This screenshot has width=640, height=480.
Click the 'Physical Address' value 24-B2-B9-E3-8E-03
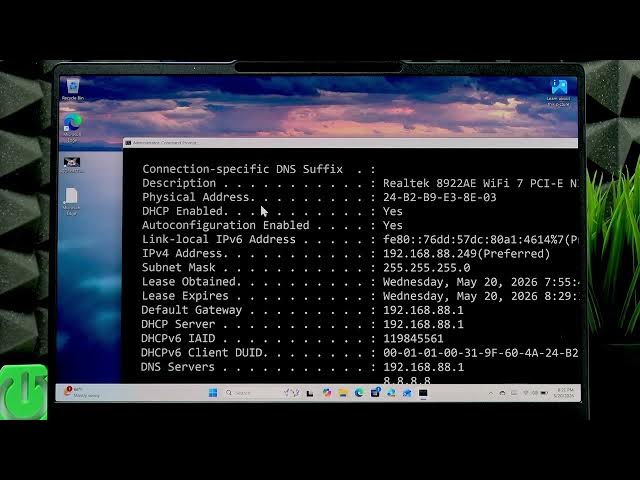click(x=440, y=198)
